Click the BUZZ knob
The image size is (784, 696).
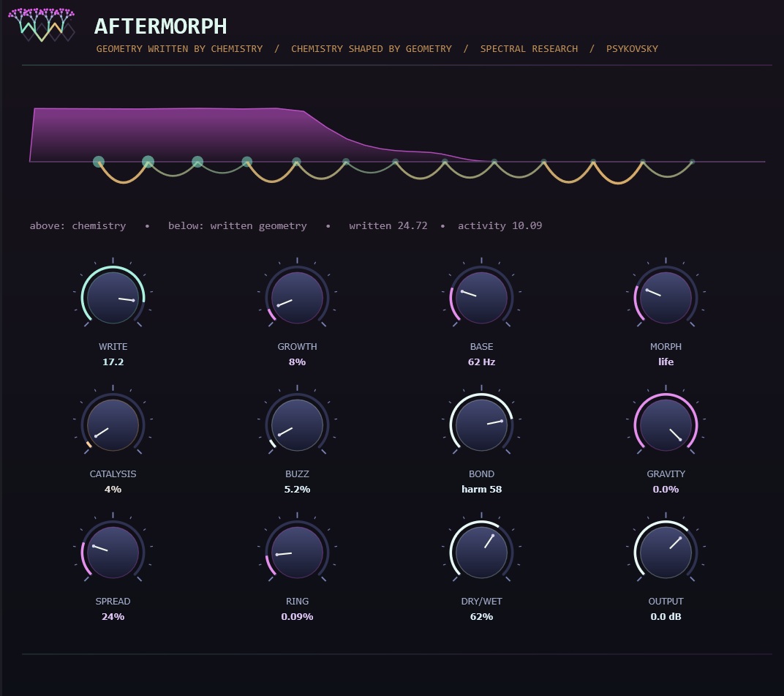297,424
